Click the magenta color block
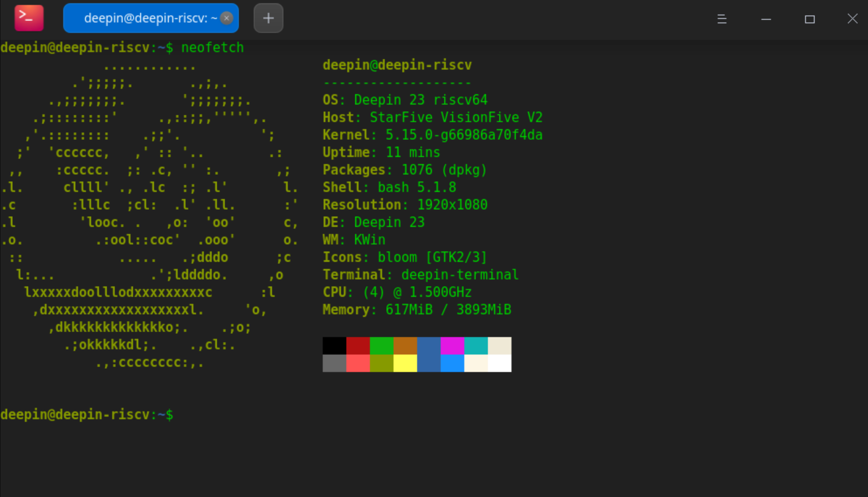This screenshot has width=868, height=497. pos(453,346)
